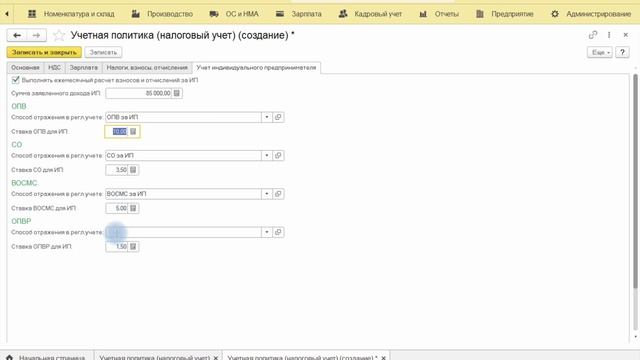Image resolution: width=640 pixels, height=360 pixels.
Task: Close the Учетная политика (создание) bottom tab
Action: pos(383,358)
